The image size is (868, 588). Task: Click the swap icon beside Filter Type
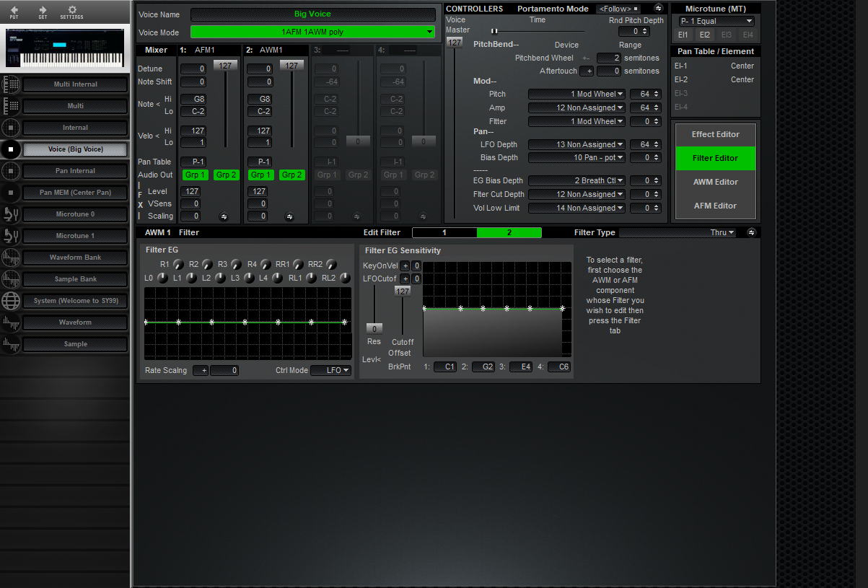pos(751,232)
